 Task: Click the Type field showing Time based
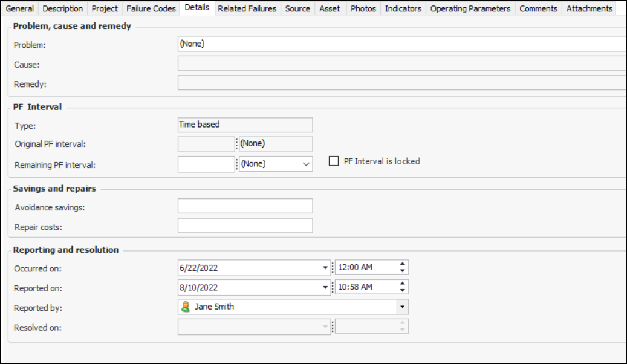245,125
